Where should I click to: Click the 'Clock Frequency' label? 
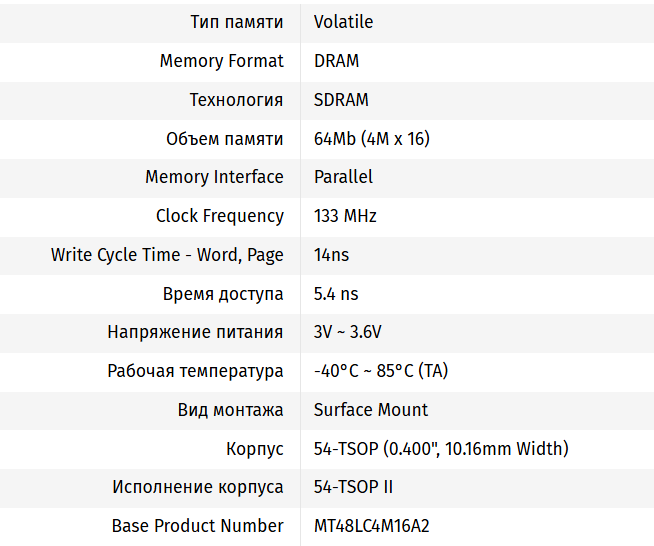[219, 216]
